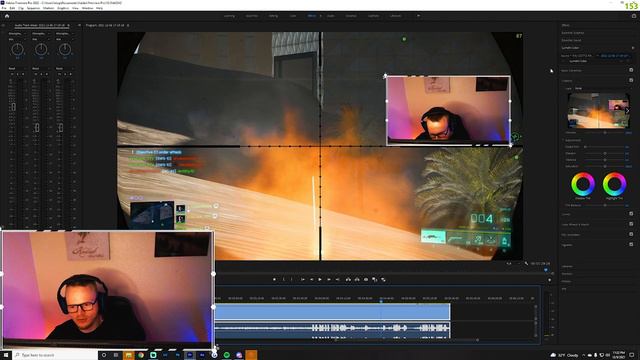The image size is (640, 360).
Task: Open workspace overflow menu
Action: (x=418, y=16)
